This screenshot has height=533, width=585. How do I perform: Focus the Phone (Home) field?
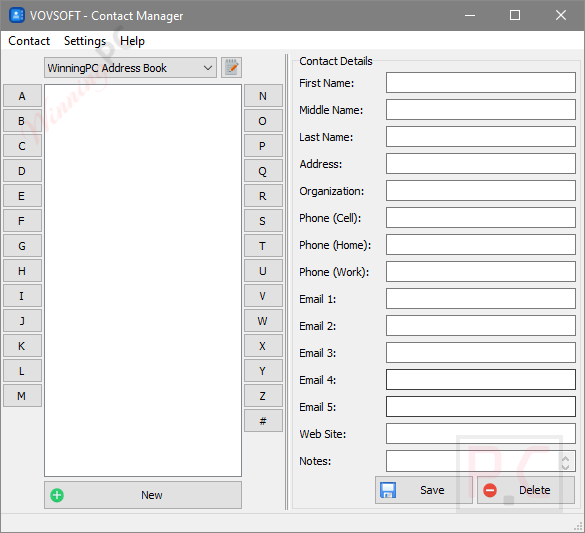(481, 244)
